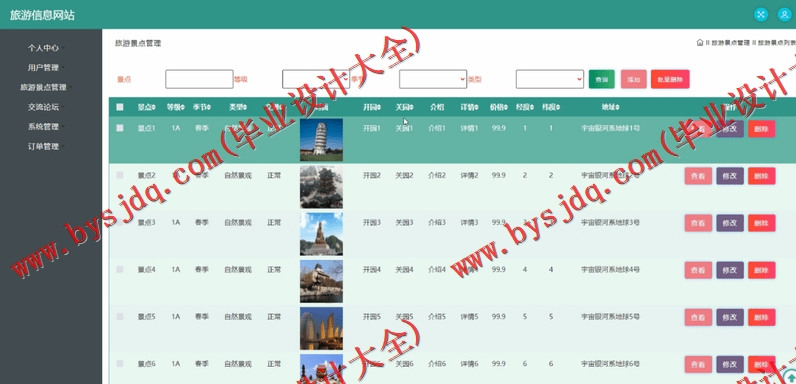Open the 季节 filter dropdown
The image size is (796, 384).
point(433,79)
